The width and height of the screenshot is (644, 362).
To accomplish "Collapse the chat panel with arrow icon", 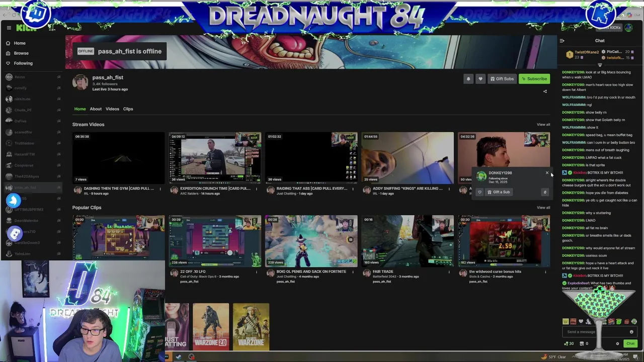I will (562, 41).
